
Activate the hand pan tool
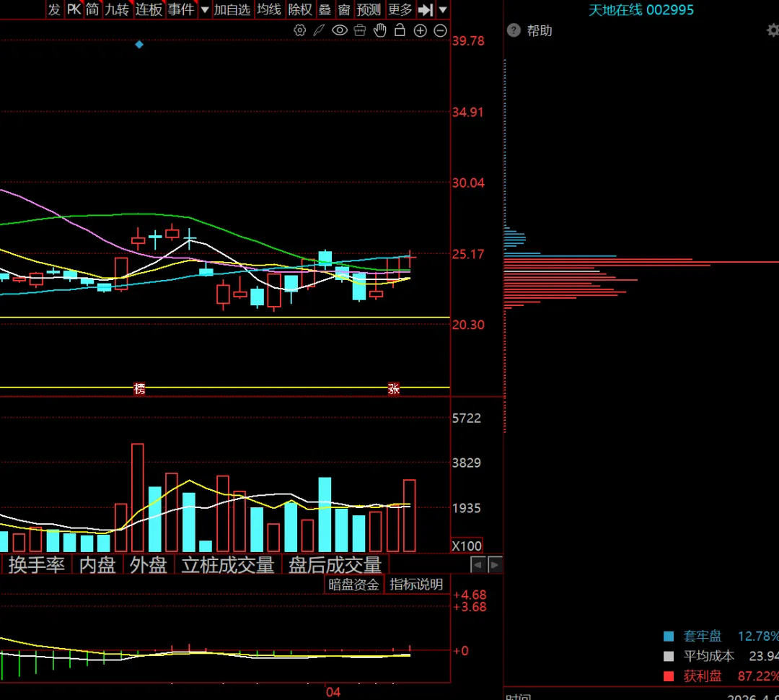pos(380,30)
